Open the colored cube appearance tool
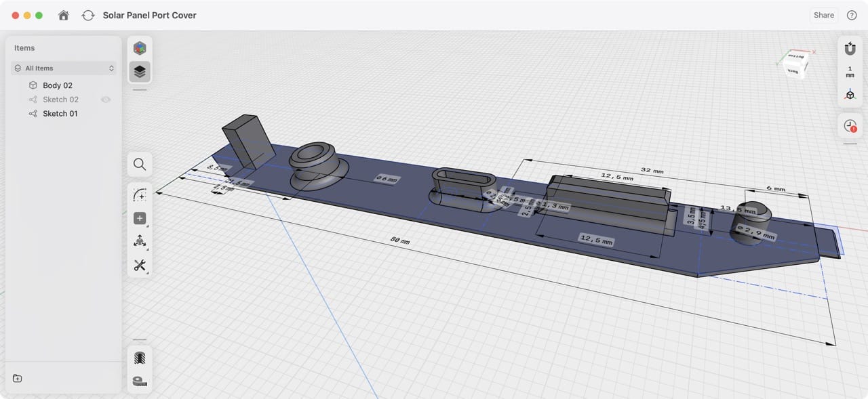 coord(140,48)
